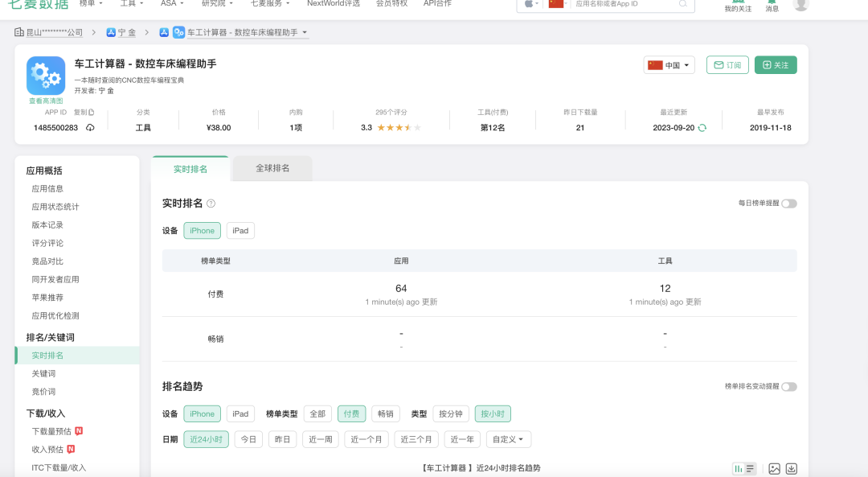Screen dimensions: 868x477
Task: Select the 近一个月 date range
Action: click(366, 439)
